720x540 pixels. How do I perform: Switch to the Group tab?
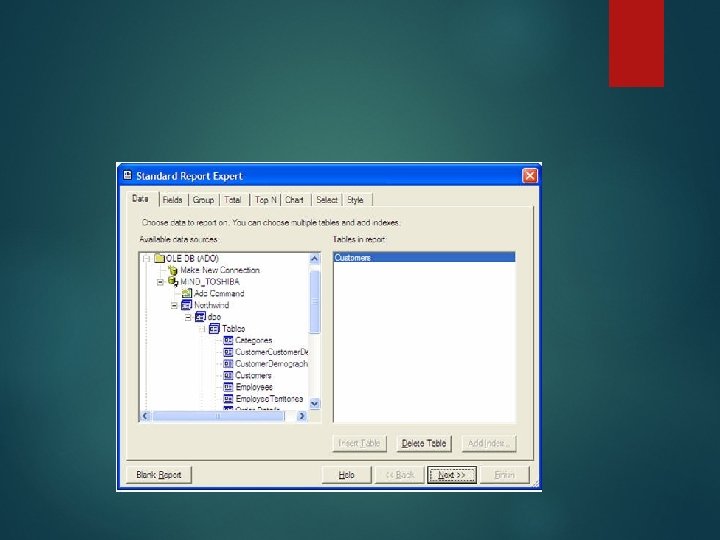pyautogui.click(x=203, y=200)
